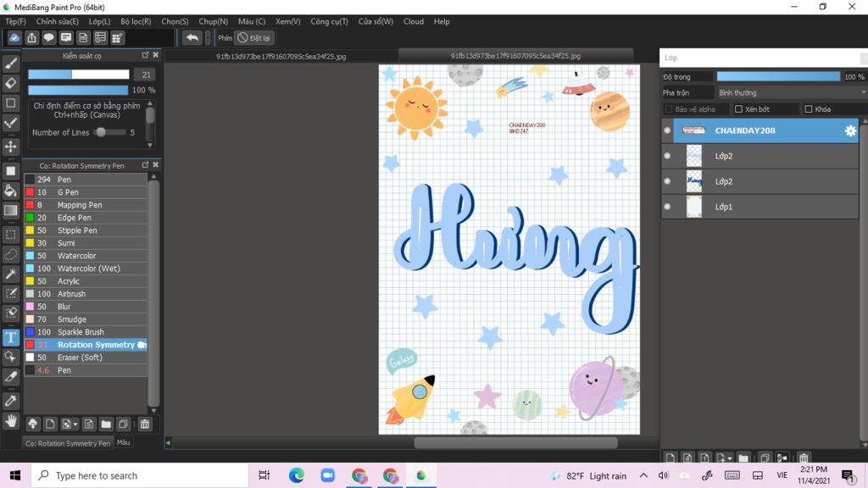Open the Tệp(F) menu

[15, 21]
